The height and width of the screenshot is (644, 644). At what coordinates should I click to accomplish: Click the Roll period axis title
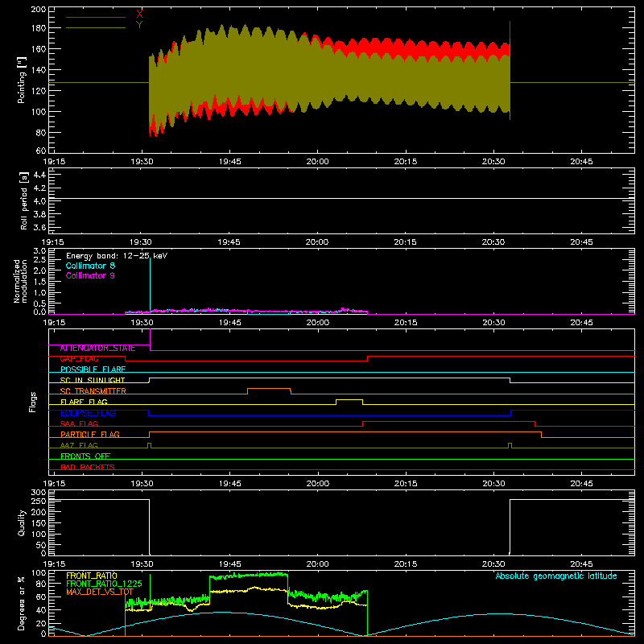coord(24,200)
